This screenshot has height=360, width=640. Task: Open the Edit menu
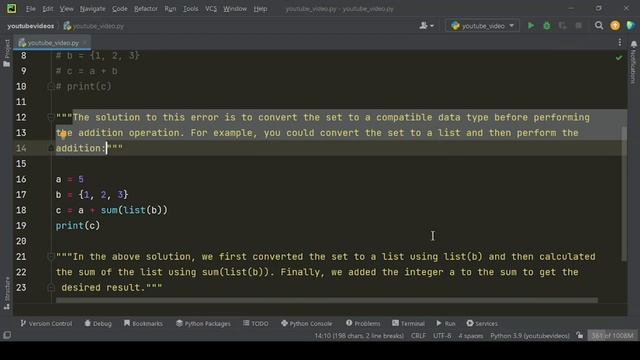(47, 9)
